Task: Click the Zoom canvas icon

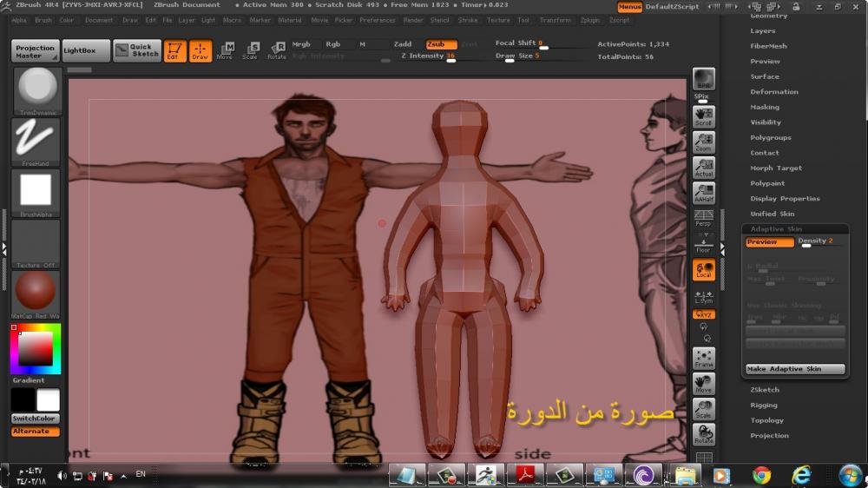Action: tap(704, 142)
